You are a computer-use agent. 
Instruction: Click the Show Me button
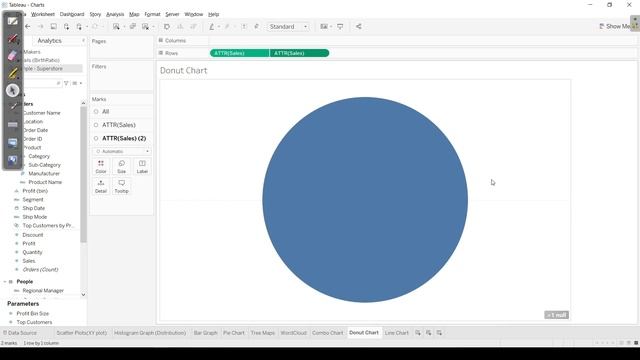616,26
